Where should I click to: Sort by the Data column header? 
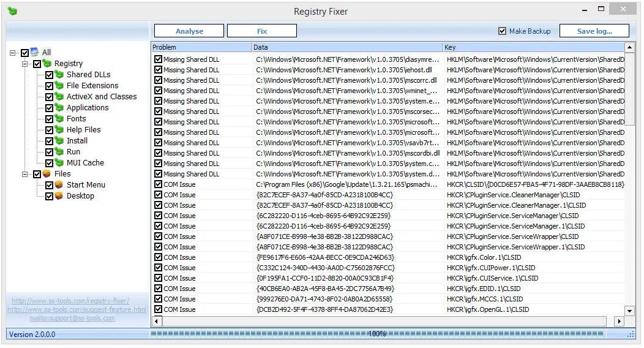point(348,47)
